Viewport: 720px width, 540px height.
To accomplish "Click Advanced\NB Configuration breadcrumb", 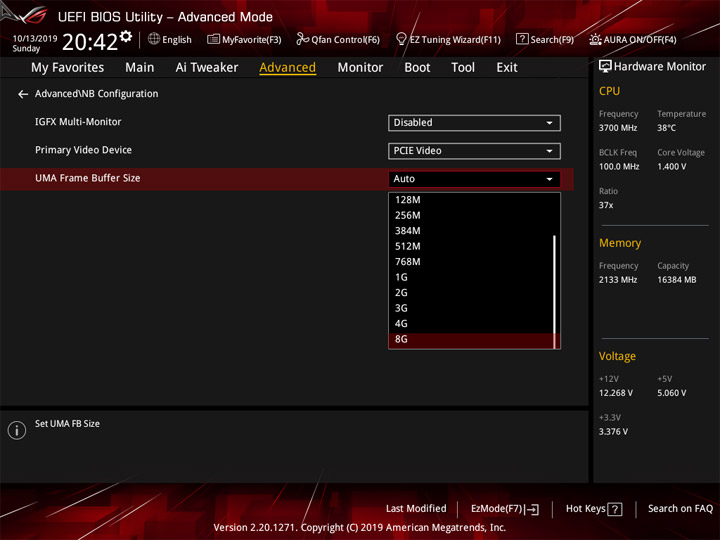I will (96, 94).
